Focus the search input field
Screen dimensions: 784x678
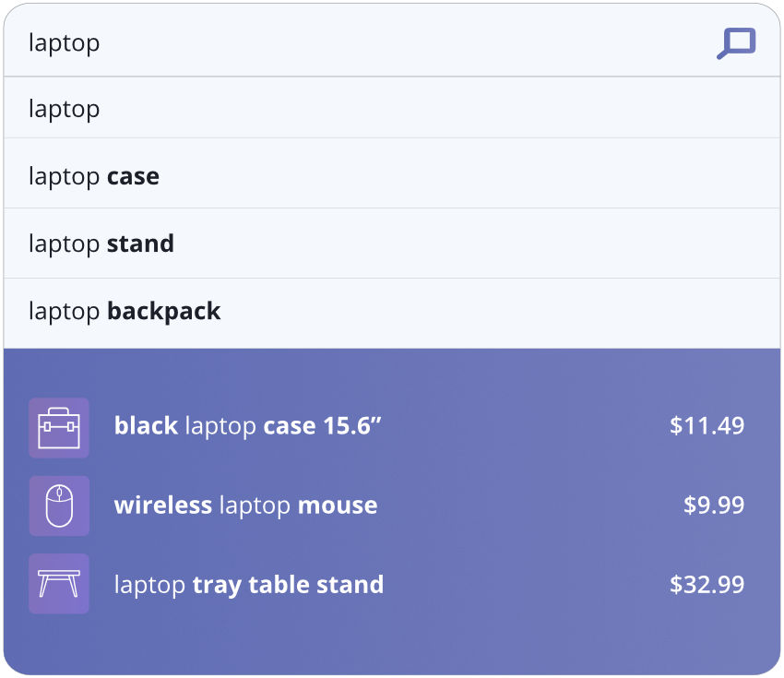(369, 42)
